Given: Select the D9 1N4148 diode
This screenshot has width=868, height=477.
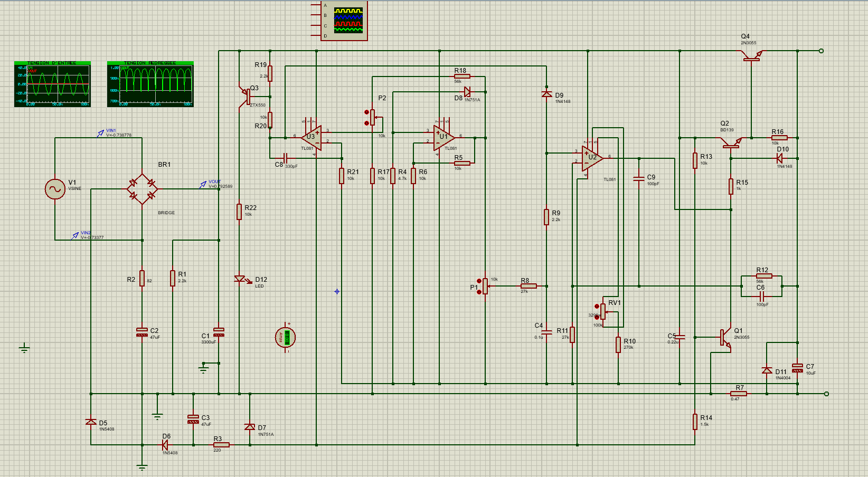Looking at the screenshot, I should [x=546, y=94].
